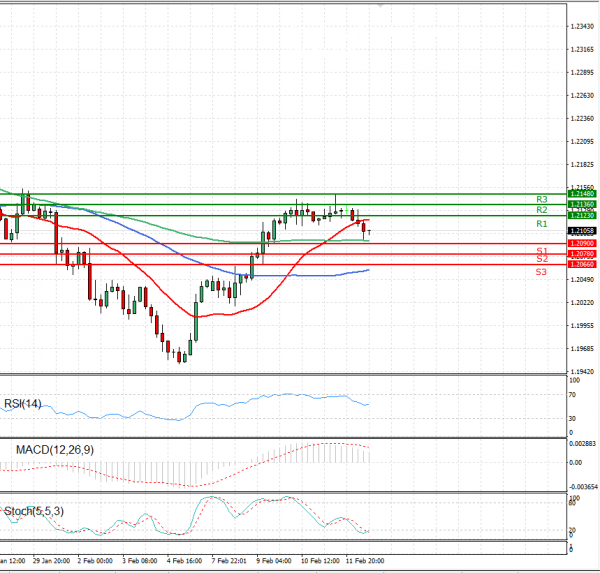Click the green 1.21480 price tag
Viewport: 600px width, 573px height.
coord(582,194)
